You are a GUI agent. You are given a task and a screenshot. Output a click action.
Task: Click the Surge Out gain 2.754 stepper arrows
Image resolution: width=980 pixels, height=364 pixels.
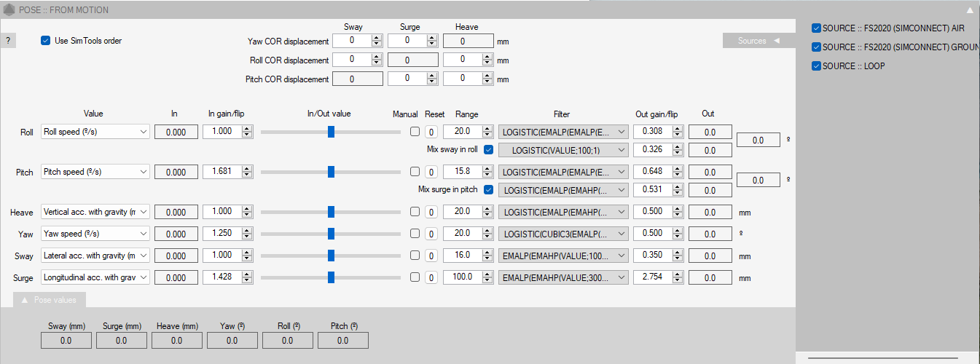coord(678,277)
